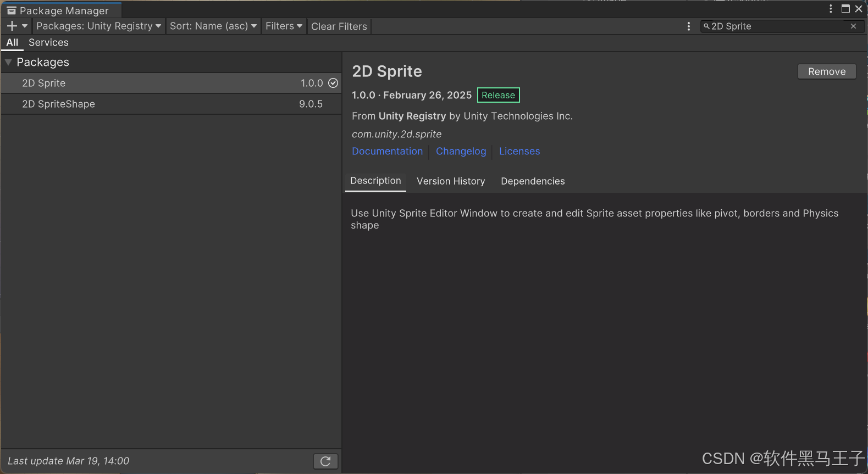This screenshot has height=474, width=868.
Task: Click the 1.0.0 · February 26, 2025 version text
Action: coord(412,95)
